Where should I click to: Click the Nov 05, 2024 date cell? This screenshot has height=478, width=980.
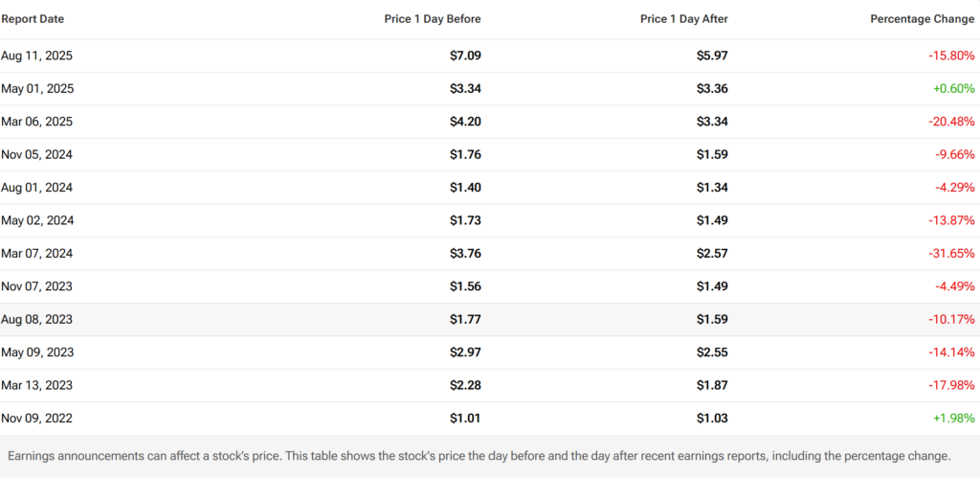point(37,154)
